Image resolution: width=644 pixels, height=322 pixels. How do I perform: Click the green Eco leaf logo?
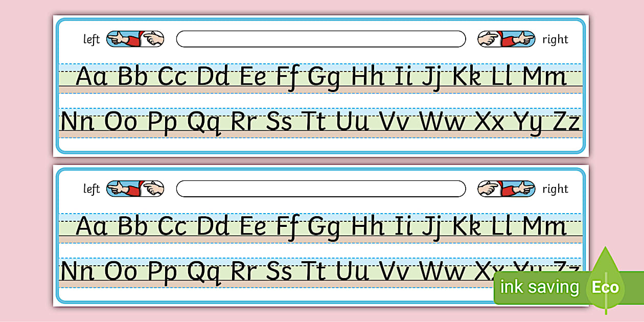(605, 287)
